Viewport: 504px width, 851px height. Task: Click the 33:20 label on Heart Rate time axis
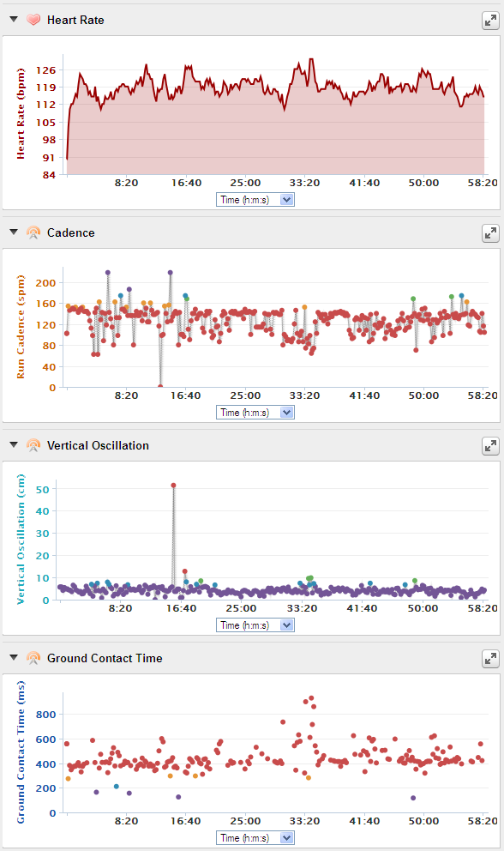(304, 183)
